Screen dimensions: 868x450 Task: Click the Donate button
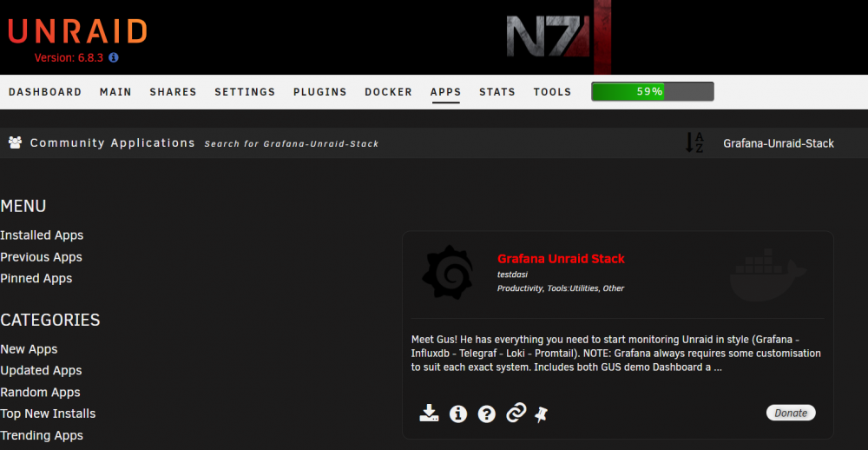click(x=791, y=413)
